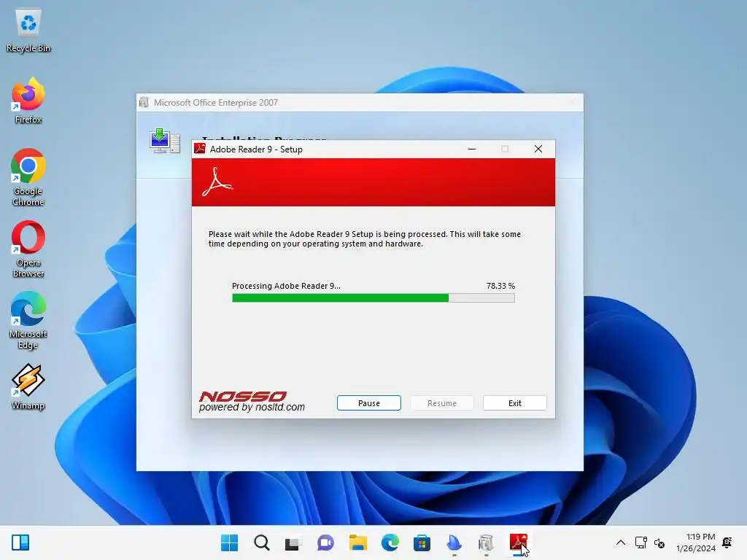The width and height of the screenshot is (747, 560).
Task: Click the 78.33 % progress value
Action: click(x=500, y=286)
